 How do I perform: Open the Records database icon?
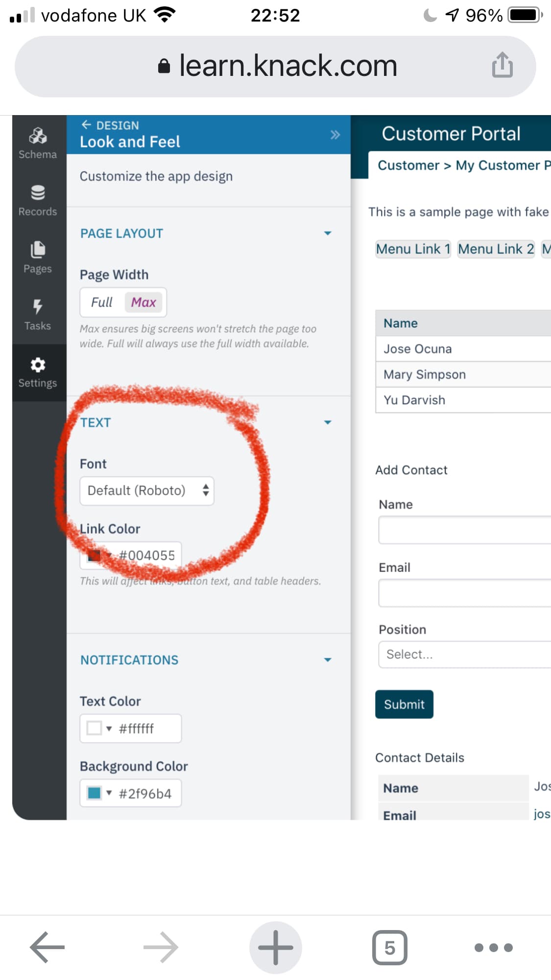tap(38, 193)
